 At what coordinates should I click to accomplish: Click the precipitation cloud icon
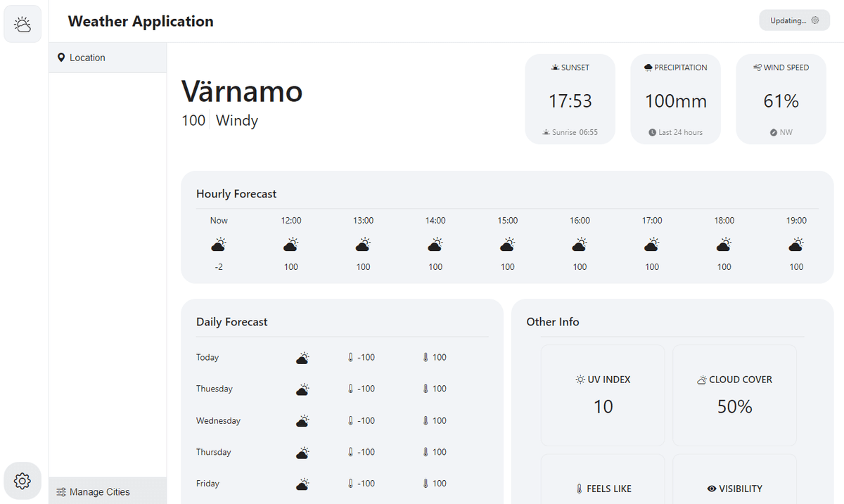coord(648,67)
